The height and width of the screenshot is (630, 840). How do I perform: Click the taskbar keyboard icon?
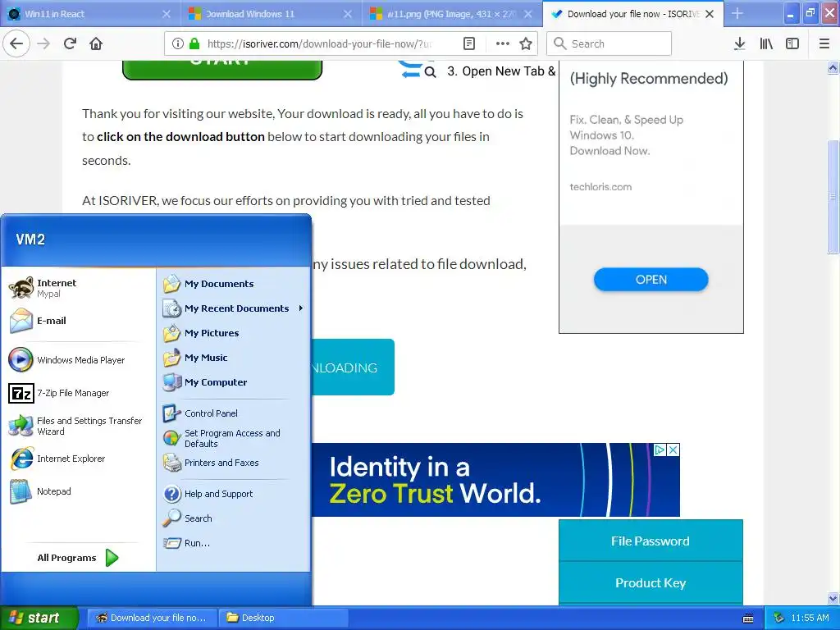(748, 619)
